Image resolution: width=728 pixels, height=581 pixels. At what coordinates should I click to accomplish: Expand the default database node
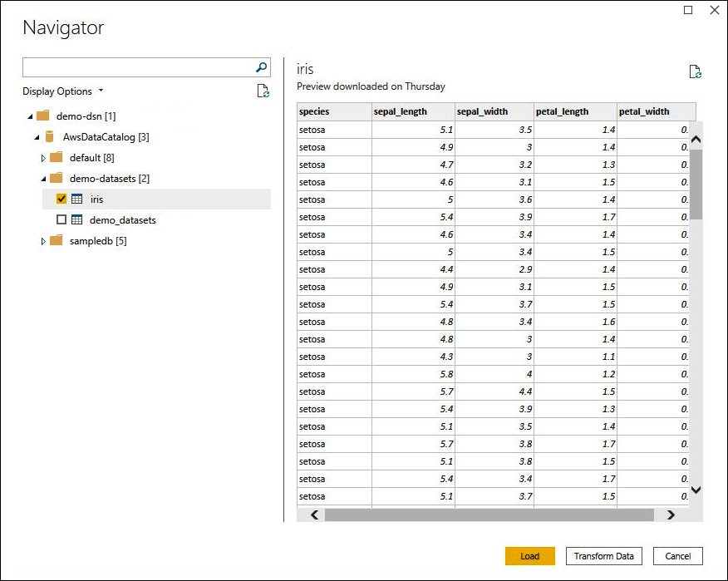pos(44,157)
